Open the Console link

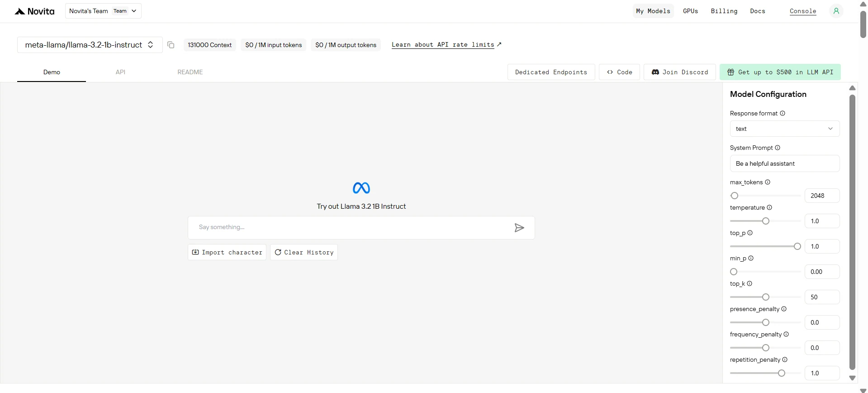tap(803, 11)
